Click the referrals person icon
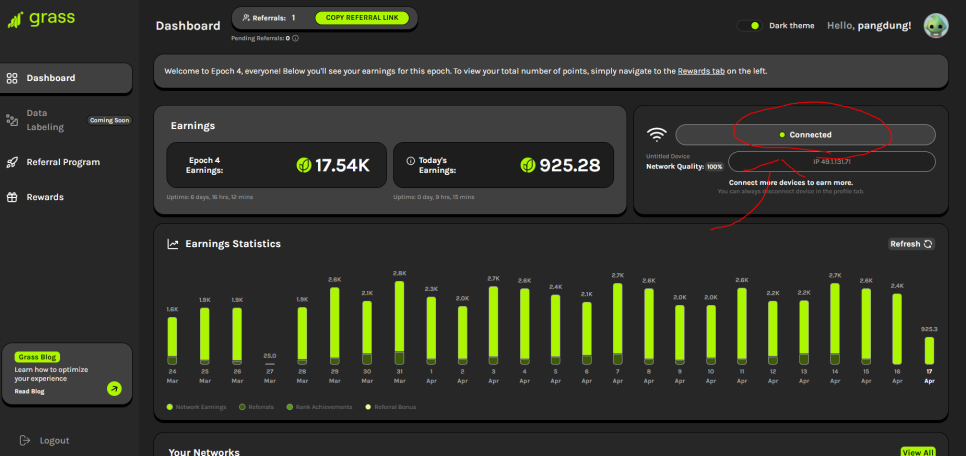Image resolution: width=966 pixels, height=456 pixels. point(246,18)
